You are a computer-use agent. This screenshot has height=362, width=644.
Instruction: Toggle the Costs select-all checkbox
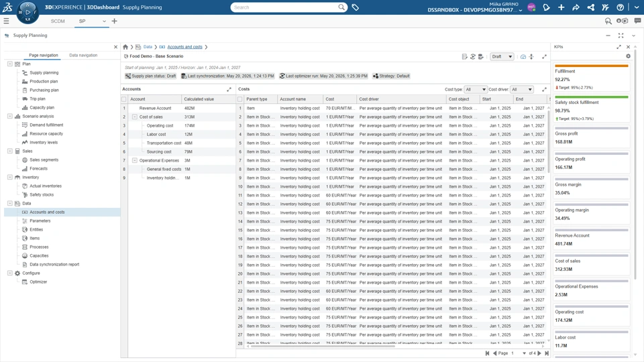pos(240,99)
